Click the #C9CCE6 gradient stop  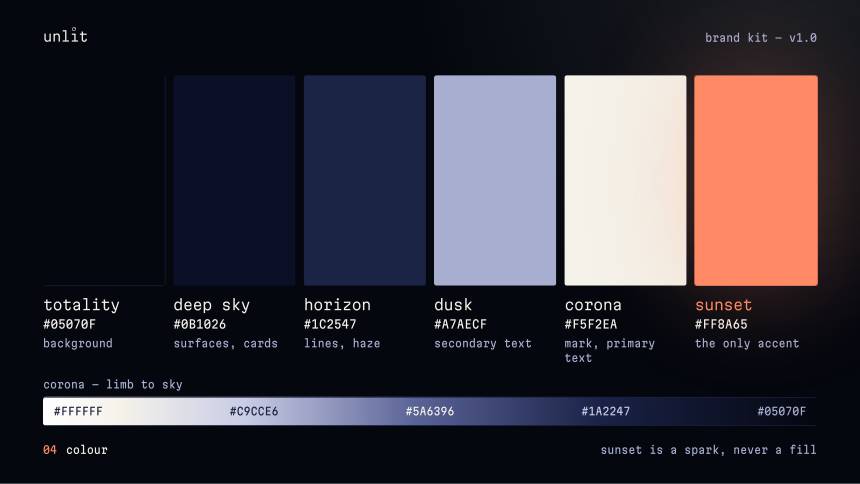tap(254, 412)
